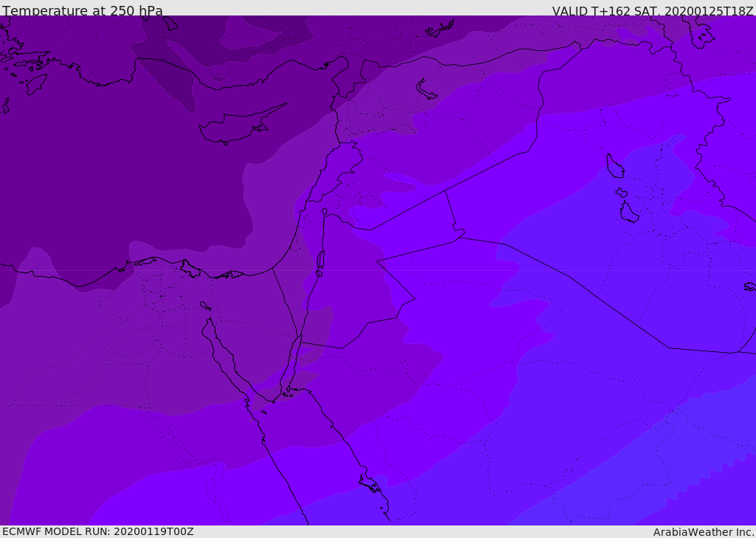Click the 'Temperature at 250 hPa' title text
This screenshot has width=756, height=538.
point(83,10)
